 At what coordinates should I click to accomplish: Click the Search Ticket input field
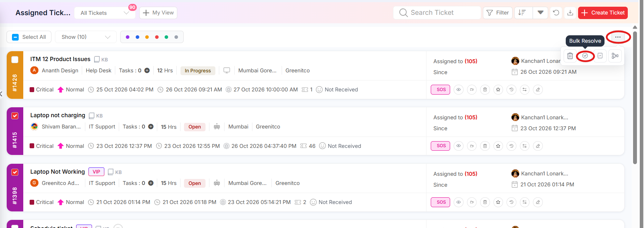click(437, 13)
